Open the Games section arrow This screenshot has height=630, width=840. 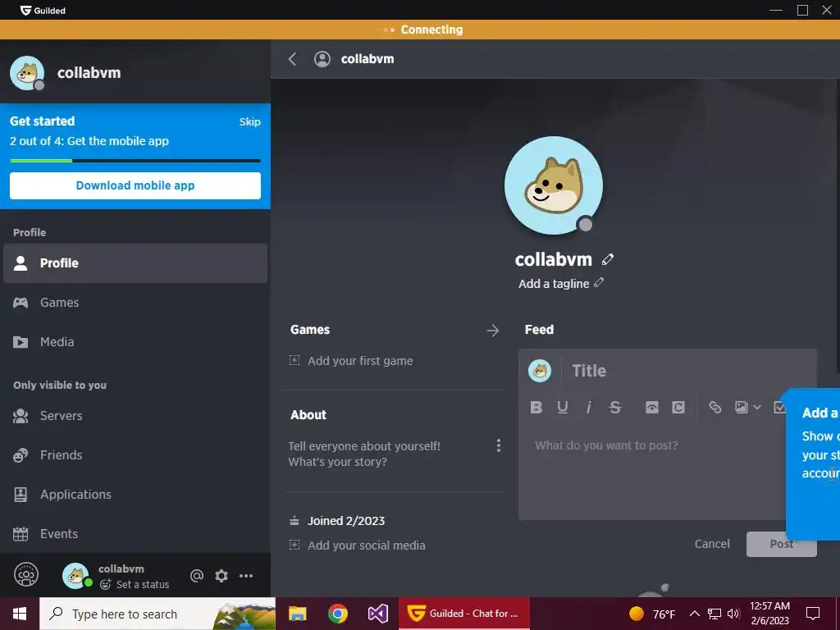pyautogui.click(x=492, y=331)
